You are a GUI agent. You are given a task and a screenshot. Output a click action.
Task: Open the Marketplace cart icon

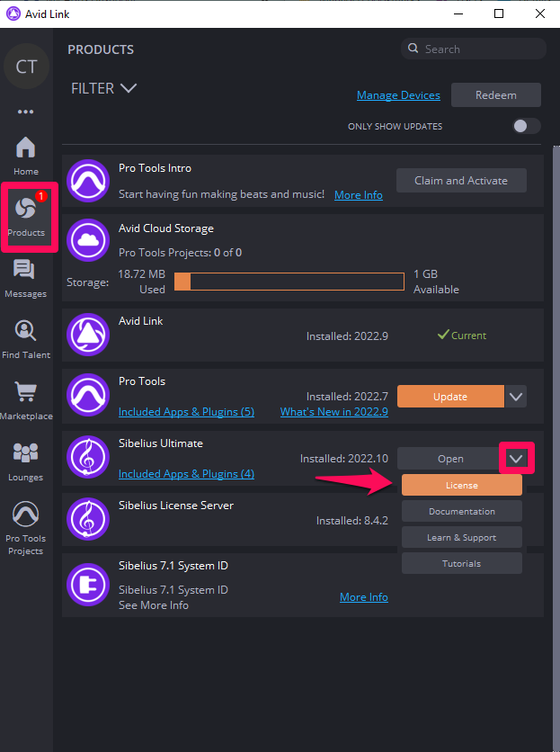click(26, 399)
